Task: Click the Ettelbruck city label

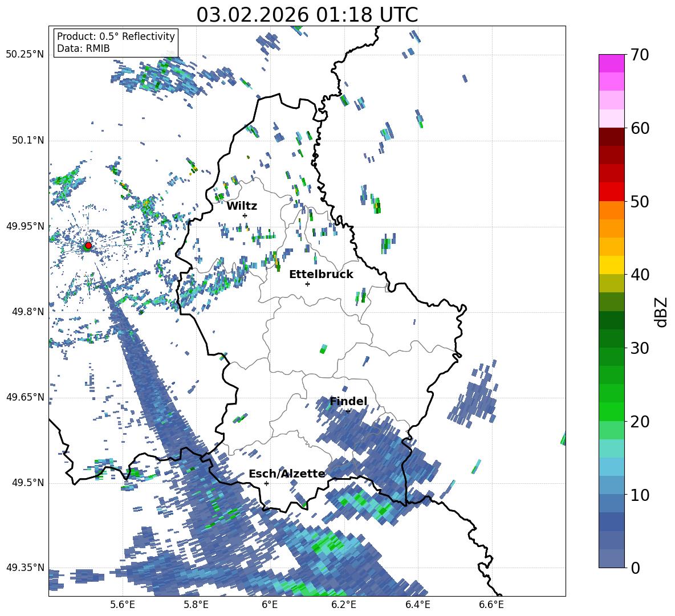Action: click(x=321, y=275)
